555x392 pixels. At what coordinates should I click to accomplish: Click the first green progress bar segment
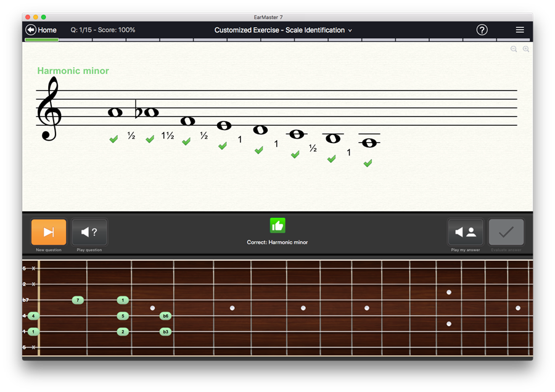(x=41, y=40)
